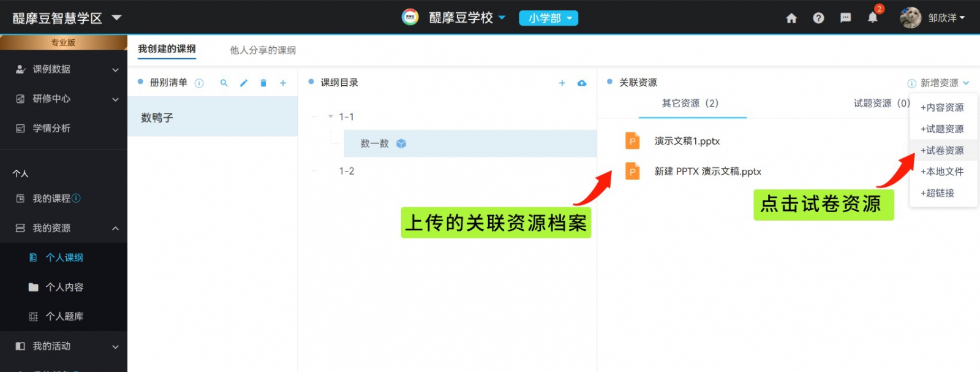The height and width of the screenshot is (372, 980).
Task: Click the search icon in 册别清单 panel
Action: point(224,83)
